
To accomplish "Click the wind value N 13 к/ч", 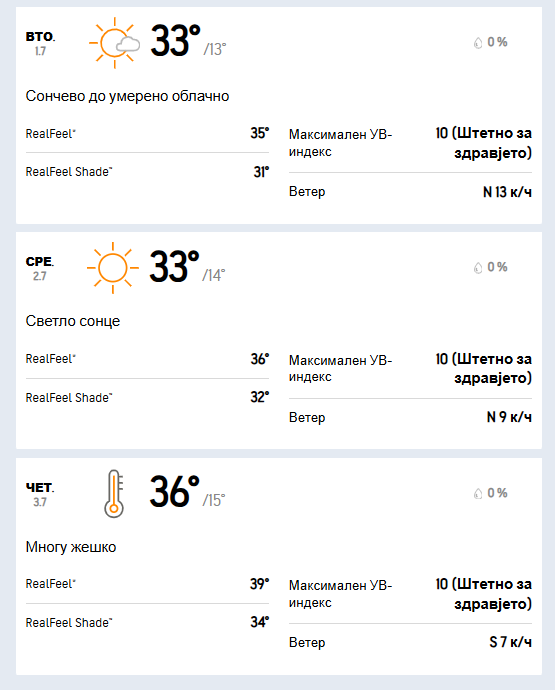I will (507, 192).
